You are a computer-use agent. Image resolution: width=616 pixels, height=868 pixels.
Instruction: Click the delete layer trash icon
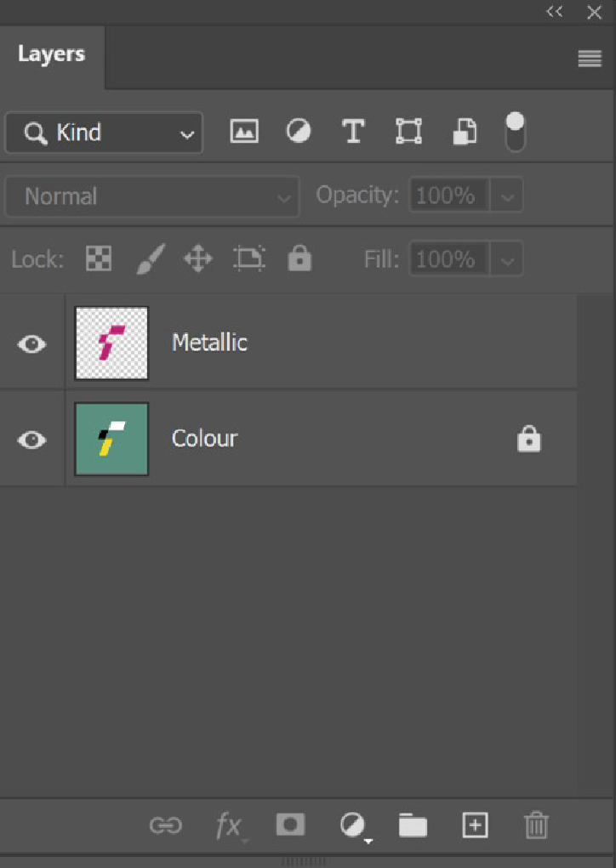[536, 825]
